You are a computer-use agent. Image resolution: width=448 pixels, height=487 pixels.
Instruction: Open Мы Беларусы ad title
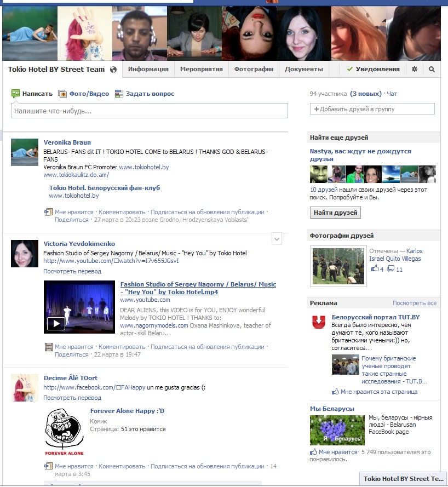(332, 409)
